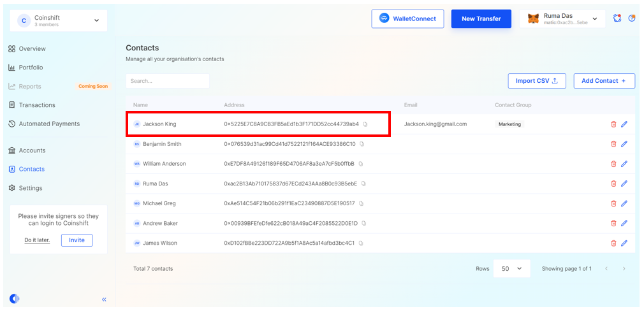
Task: Delete the James Wilson contact
Action: (613, 243)
